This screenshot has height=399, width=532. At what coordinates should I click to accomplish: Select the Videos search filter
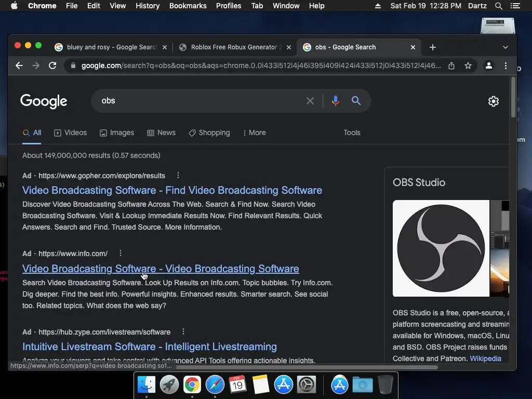point(71,132)
